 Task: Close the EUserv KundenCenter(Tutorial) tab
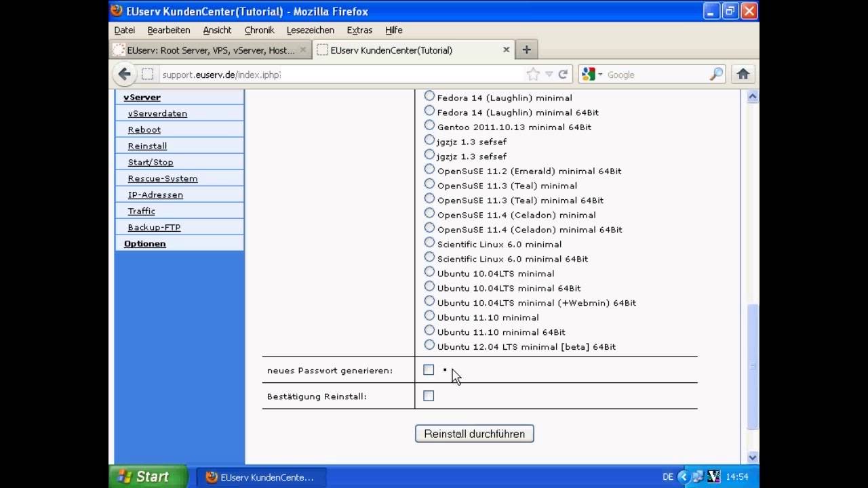[506, 49]
